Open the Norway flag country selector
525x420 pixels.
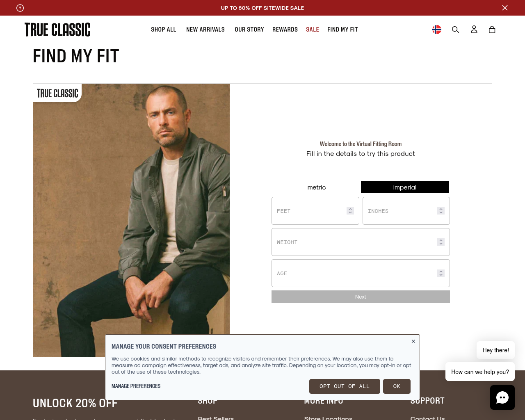click(x=437, y=30)
